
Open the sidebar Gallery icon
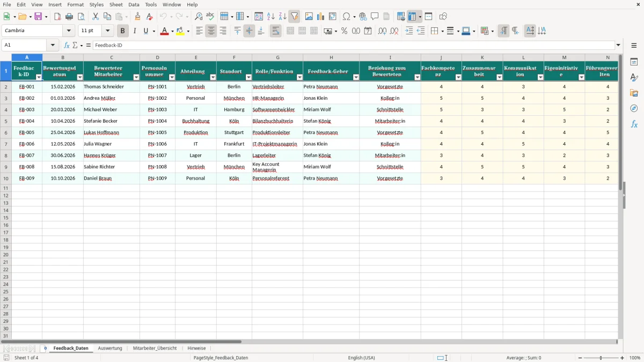(634, 93)
